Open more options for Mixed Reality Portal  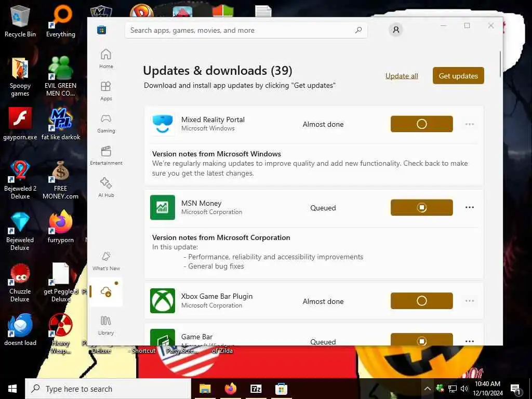pos(470,124)
